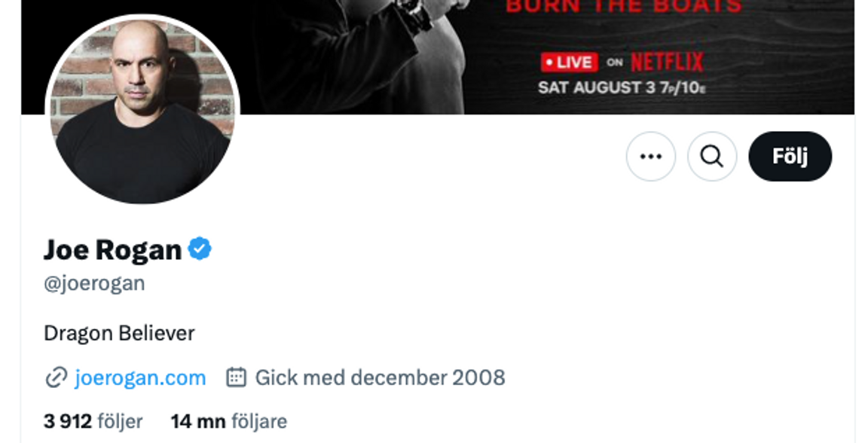Image resolution: width=868 pixels, height=443 pixels.
Task: Click the red NETFLIX logo in banner
Action: [667, 62]
